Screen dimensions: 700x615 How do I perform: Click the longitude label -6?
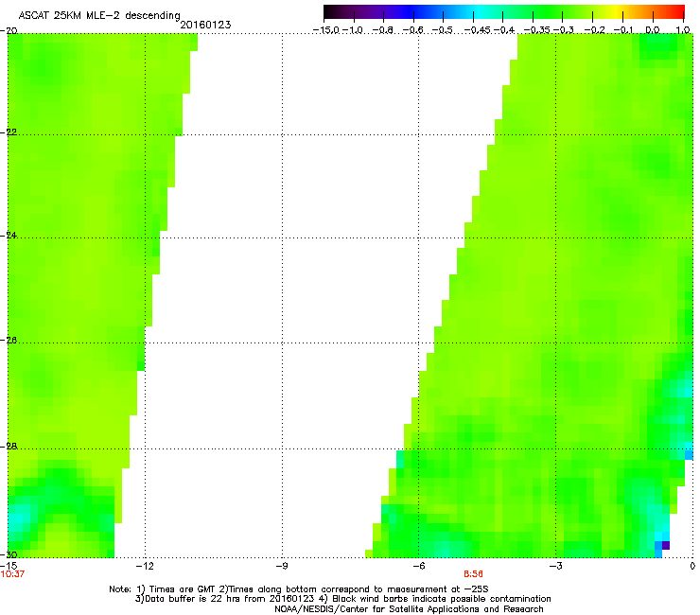pos(418,567)
